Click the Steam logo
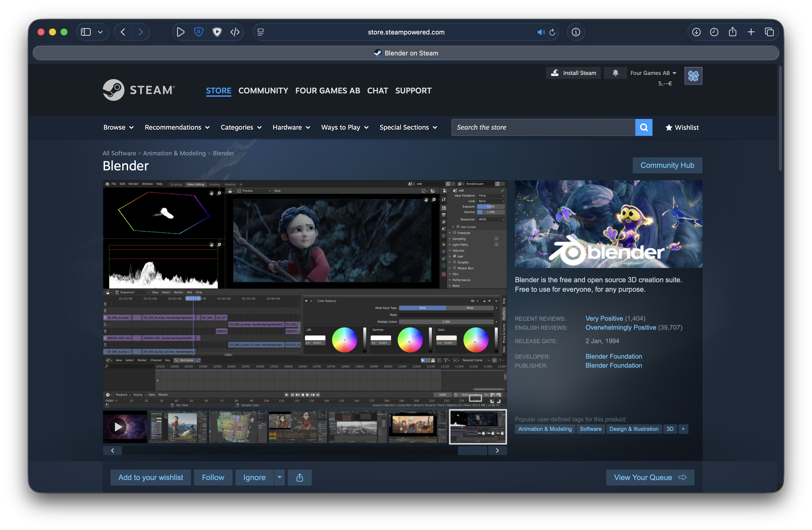 (x=139, y=90)
